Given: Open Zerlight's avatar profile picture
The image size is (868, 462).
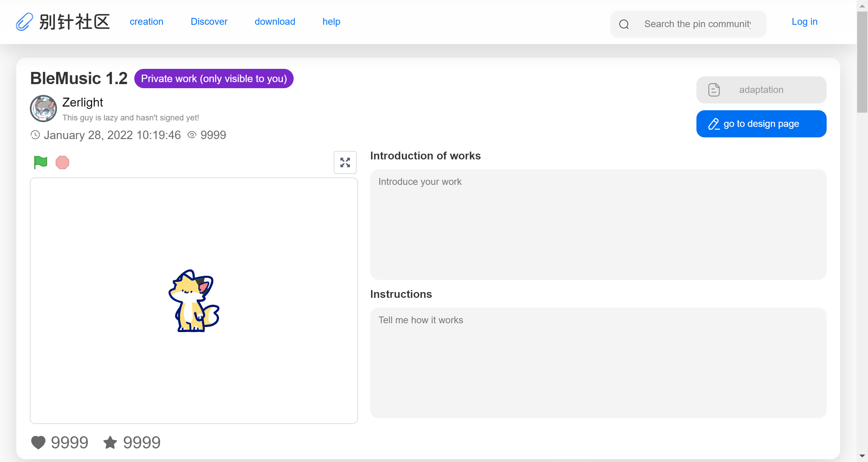Looking at the screenshot, I should coord(43,109).
